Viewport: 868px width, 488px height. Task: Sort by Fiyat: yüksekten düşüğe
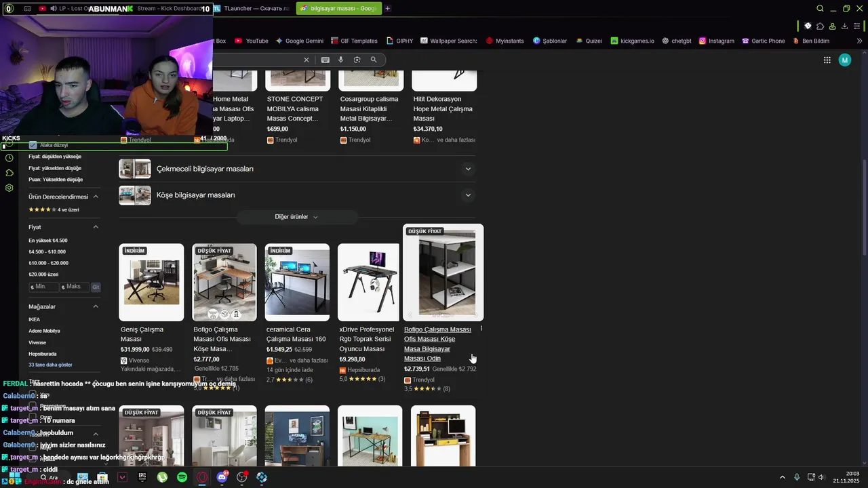pos(55,168)
